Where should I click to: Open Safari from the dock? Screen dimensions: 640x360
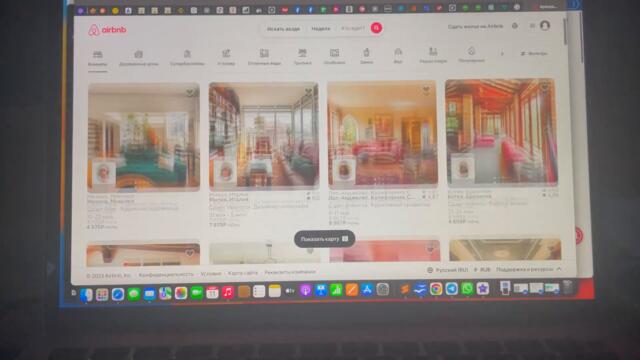[x=118, y=294]
